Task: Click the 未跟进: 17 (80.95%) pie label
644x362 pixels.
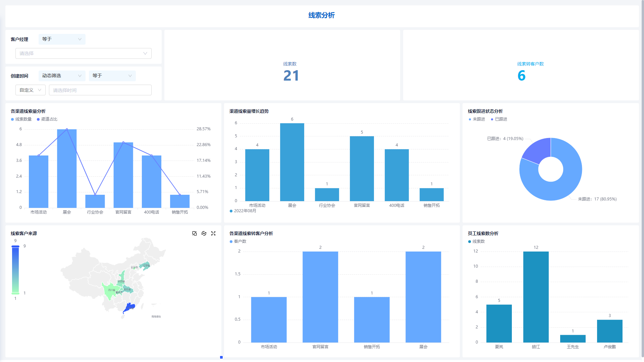Action: (x=597, y=199)
